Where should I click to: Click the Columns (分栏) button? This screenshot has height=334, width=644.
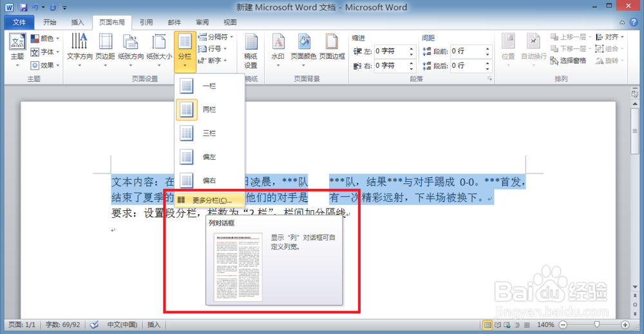point(185,52)
